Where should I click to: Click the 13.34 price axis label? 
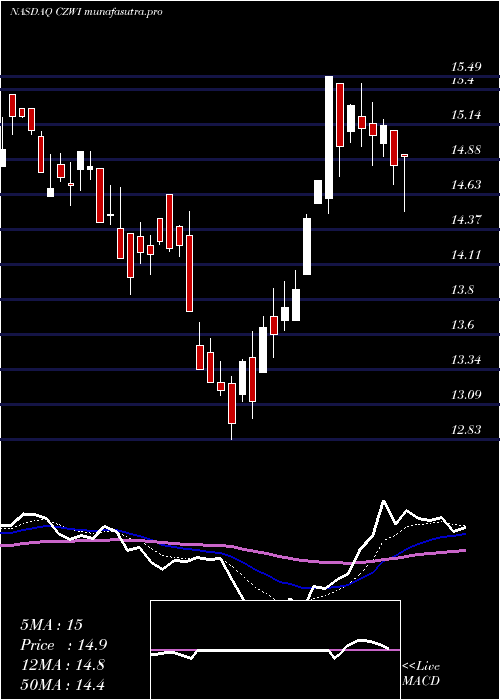466,359
